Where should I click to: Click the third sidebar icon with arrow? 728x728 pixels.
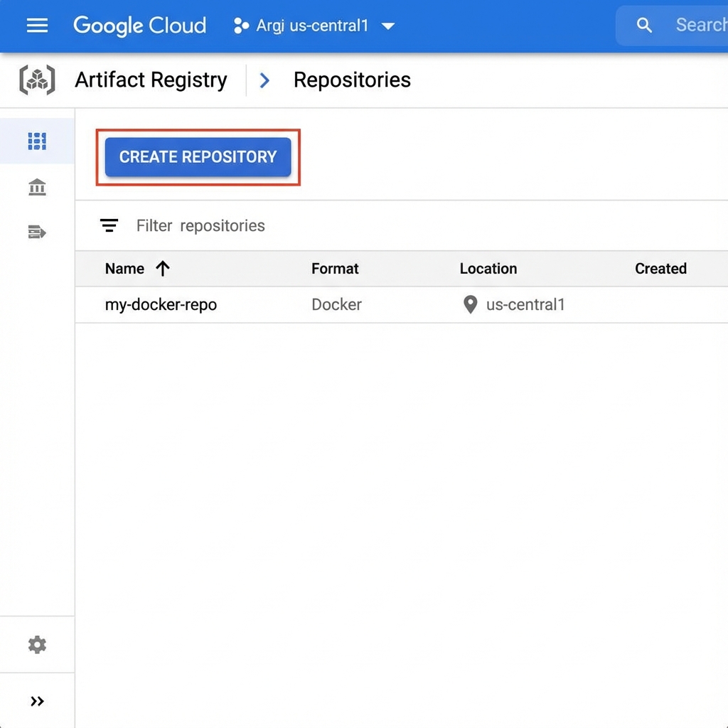tap(37, 232)
